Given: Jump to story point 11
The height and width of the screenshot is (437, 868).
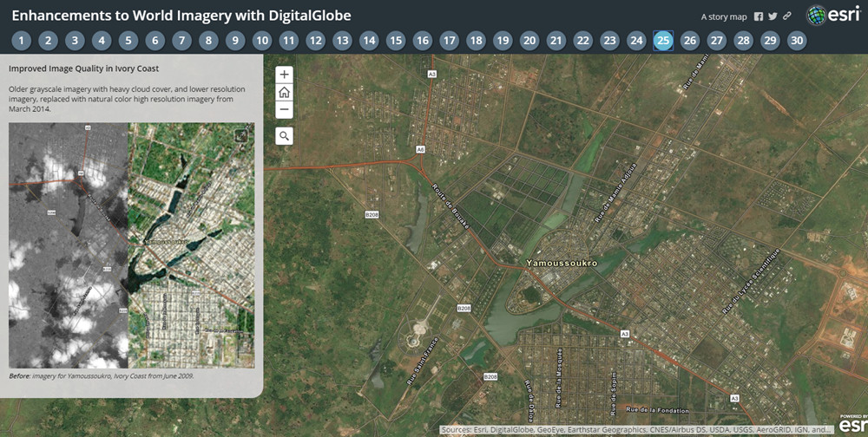Looking at the screenshot, I should click(x=288, y=41).
